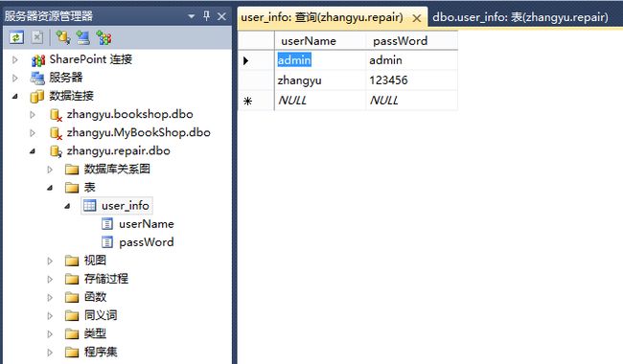Click the Add SharePoint Connection toolbar icon
Viewport: 623px width, 364px height.
(x=104, y=37)
